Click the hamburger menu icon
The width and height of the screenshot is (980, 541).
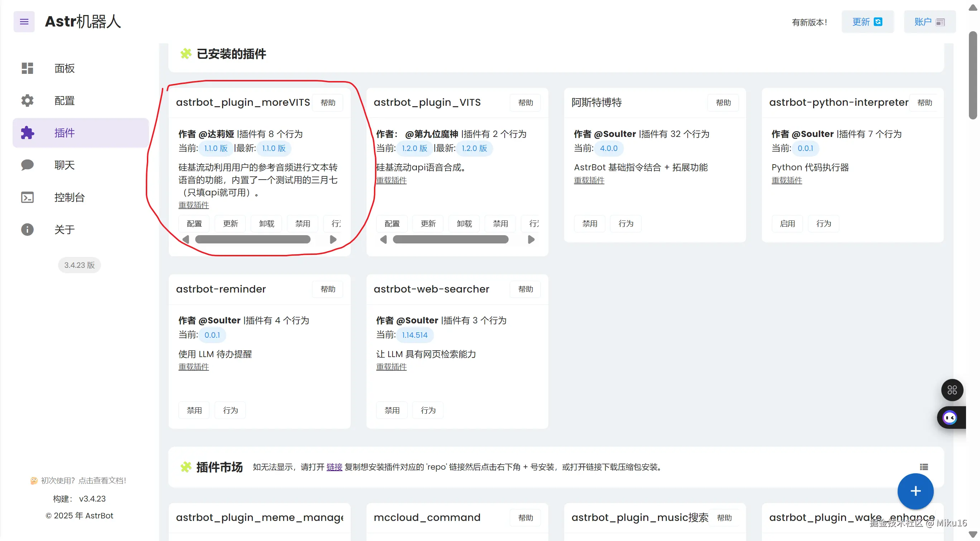pyautogui.click(x=24, y=22)
